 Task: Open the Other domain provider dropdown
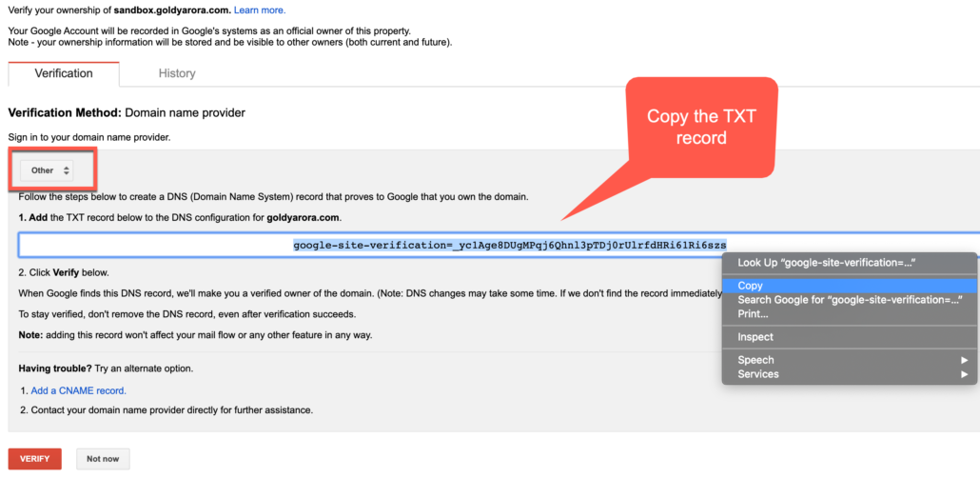[47, 170]
